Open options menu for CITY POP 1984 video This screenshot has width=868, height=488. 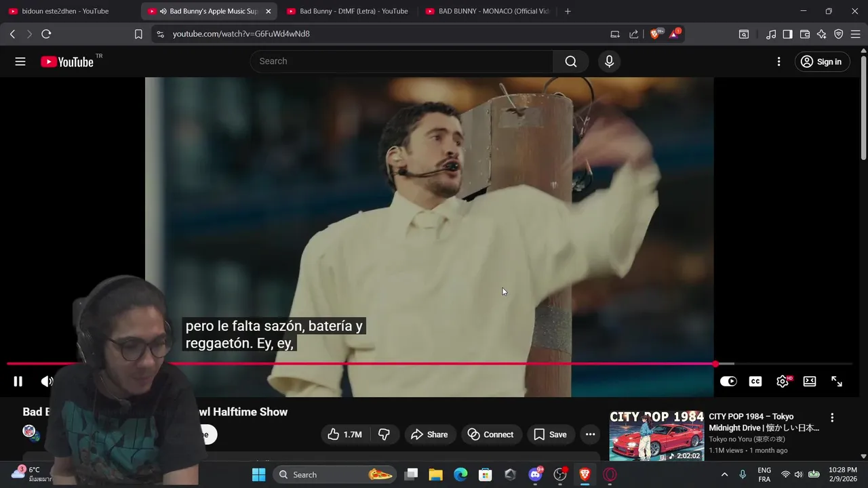(x=832, y=418)
